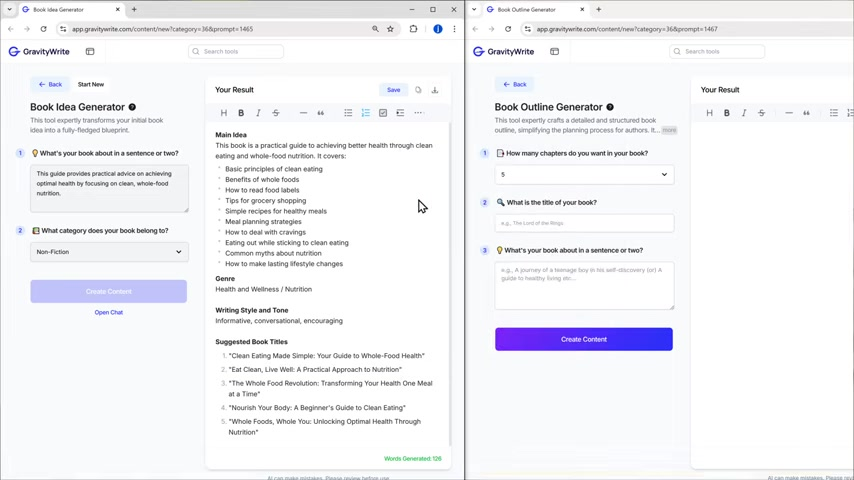Click Back button in Book Outline Generator
Screen dimensions: 854x480
(x=515, y=84)
